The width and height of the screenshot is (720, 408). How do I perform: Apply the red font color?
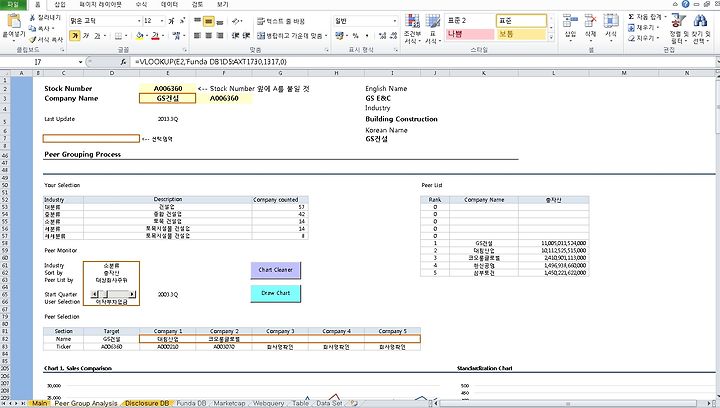coord(155,36)
